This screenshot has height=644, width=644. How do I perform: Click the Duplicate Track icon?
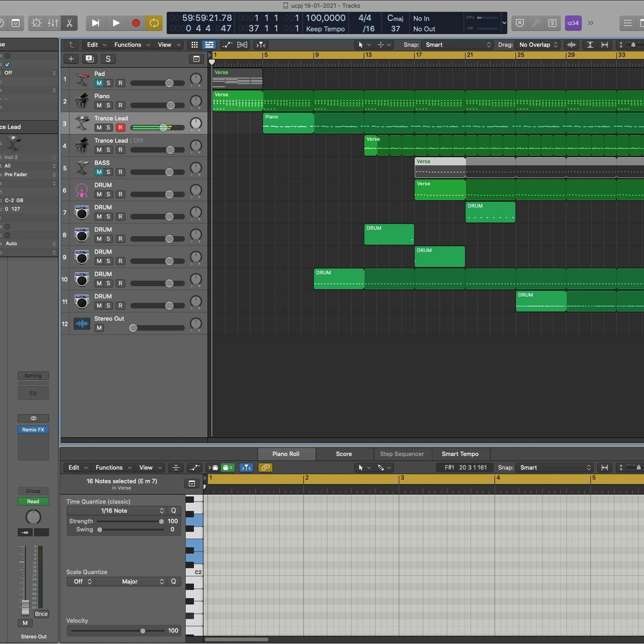pyautogui.click(x=89, y=59)
